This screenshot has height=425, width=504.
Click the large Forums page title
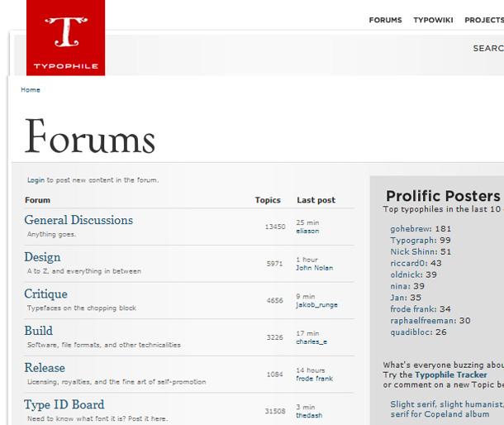90,136
